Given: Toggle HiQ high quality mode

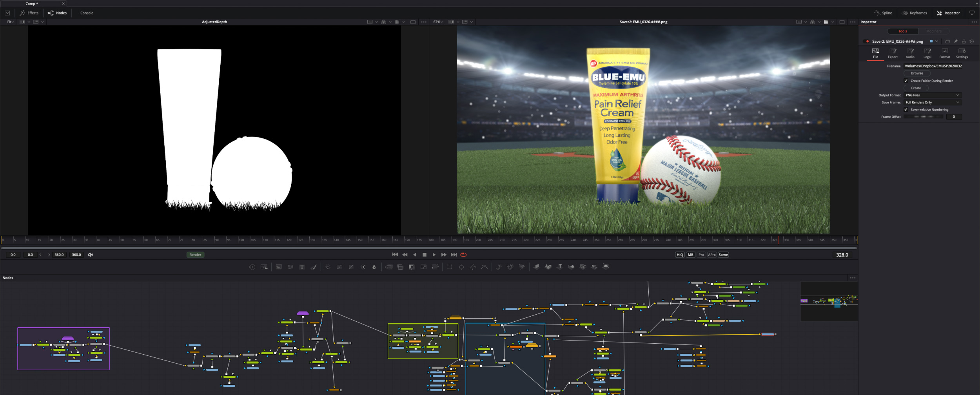Looking at the screenshot, I should click(x=680, y=255).
